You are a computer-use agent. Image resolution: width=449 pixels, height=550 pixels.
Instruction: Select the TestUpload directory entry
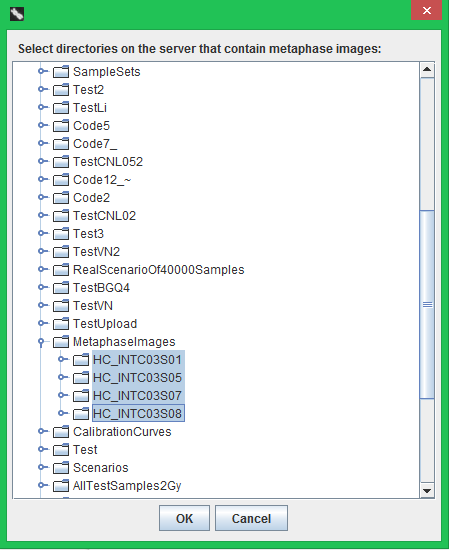pyautogui.click(x=105, y=324)
